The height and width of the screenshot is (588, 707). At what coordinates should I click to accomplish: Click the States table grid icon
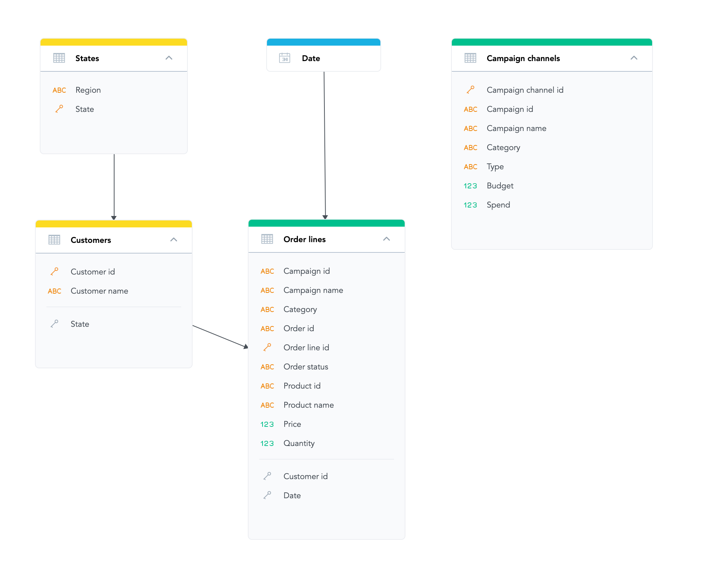59,58
